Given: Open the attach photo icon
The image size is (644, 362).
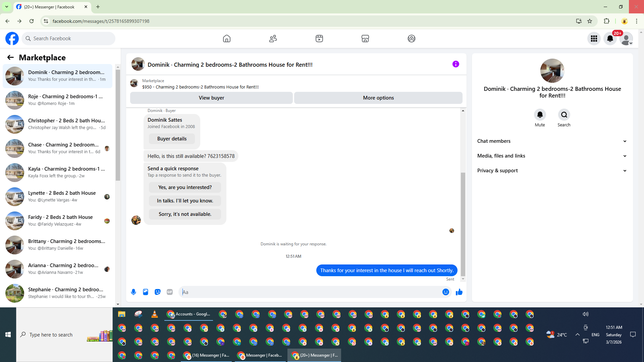Looking at the screenshot, I should 146,292.
